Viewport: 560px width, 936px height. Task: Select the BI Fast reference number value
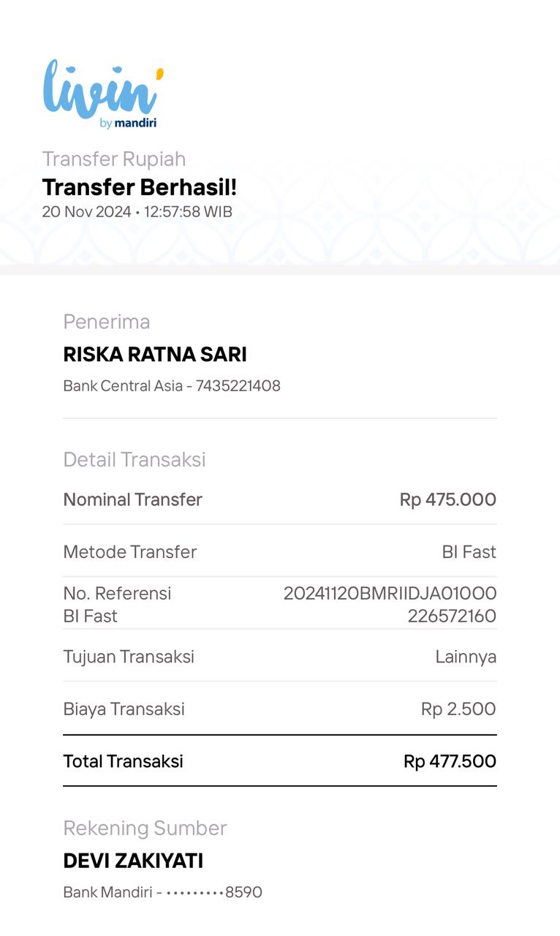pos(390,604)
